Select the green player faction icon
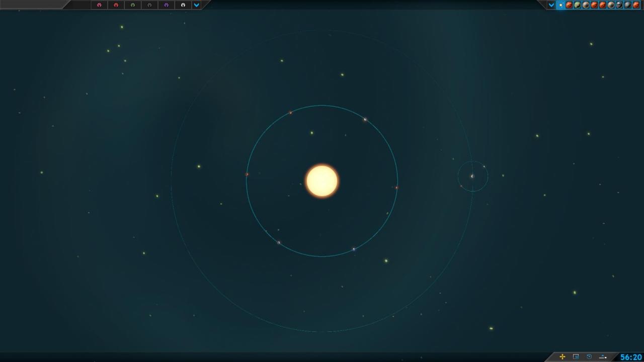Viewport: 644px width, 362px height. pos(133,5)
